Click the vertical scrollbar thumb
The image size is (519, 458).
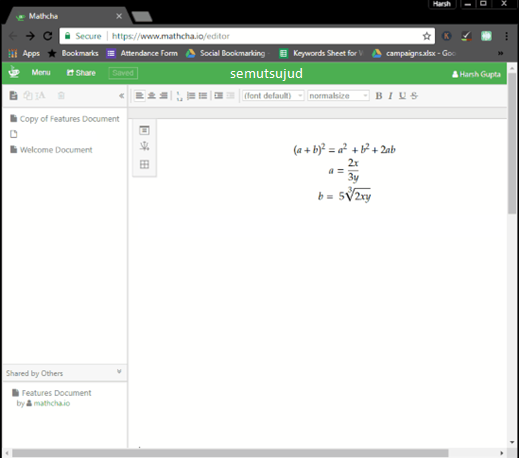pos(512,143)
